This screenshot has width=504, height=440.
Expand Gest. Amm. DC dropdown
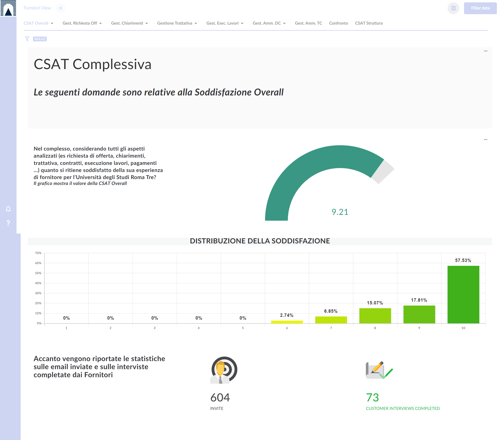(269, 23)
